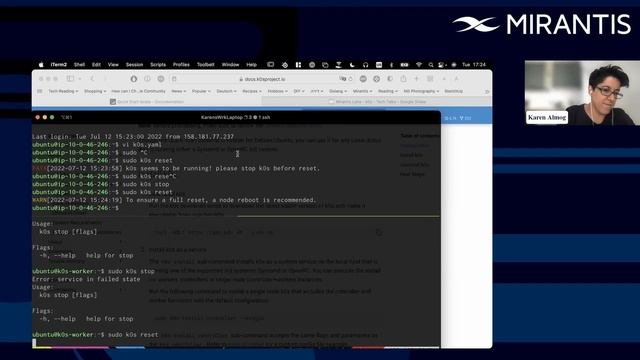The height and width of the screenshot is (360, 640).
Task: Click the Karen Almog webcam thumbnail
Action: point(582,93)
